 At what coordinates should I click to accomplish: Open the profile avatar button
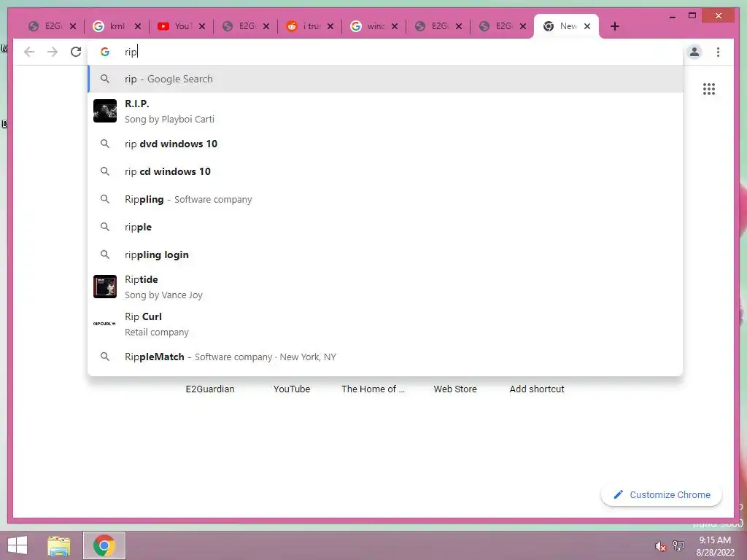[694, 52]
